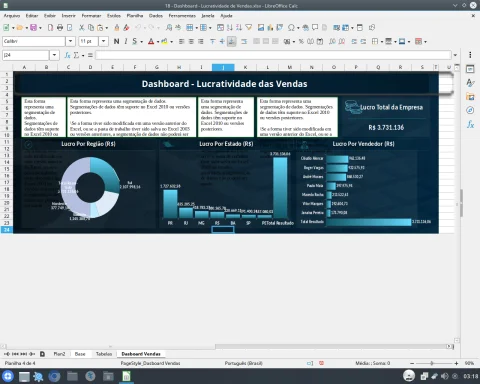Image resolution: width=480 pixels, height=384 pixels.
Task: Open font name dropdown arrow
Action: coord(70,41)
